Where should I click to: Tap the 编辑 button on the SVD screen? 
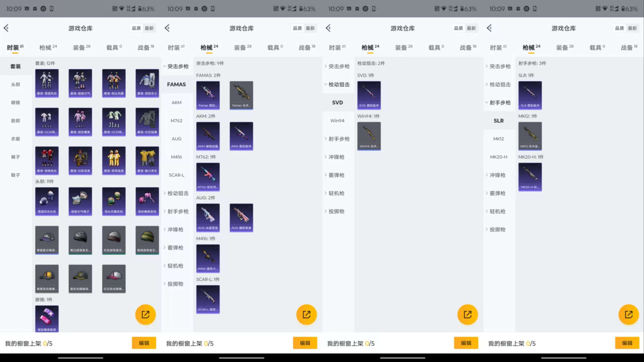pos(466,343)
